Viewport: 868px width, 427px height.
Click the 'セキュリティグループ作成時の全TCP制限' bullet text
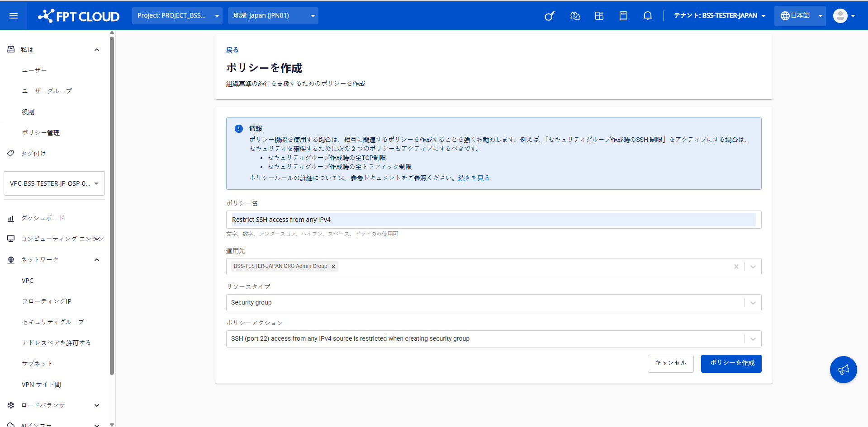tap(327, 158)
